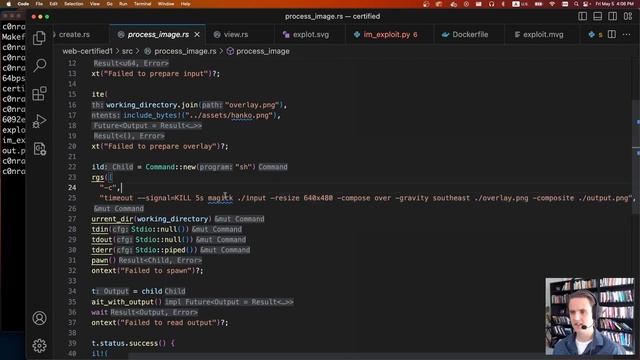Open the View menu
Viewport: 640px width, 360px height.
coord(95,4)
